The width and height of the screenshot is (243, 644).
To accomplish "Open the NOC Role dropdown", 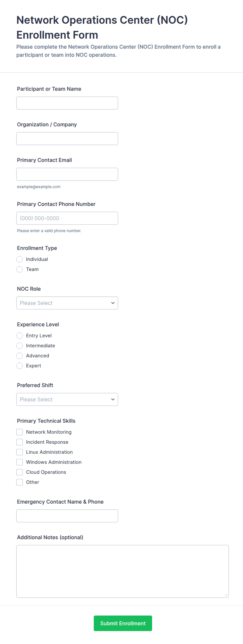I will tap(67, 303).
